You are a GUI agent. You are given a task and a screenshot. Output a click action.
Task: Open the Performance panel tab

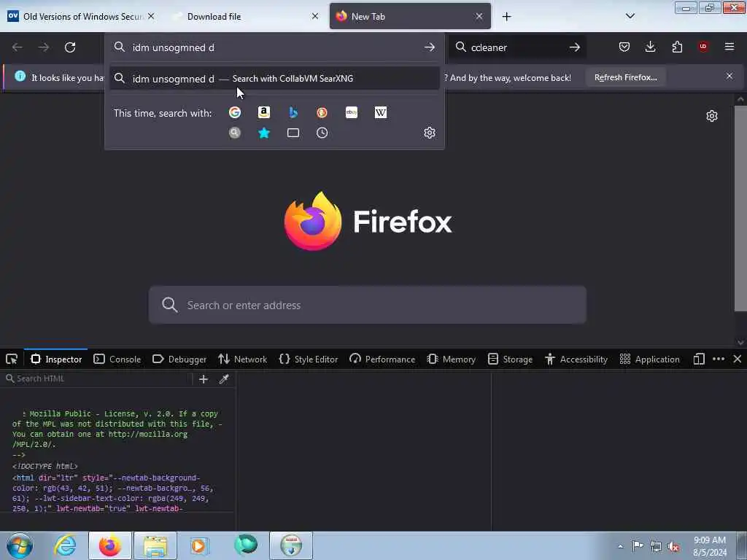tap(382, 359)
